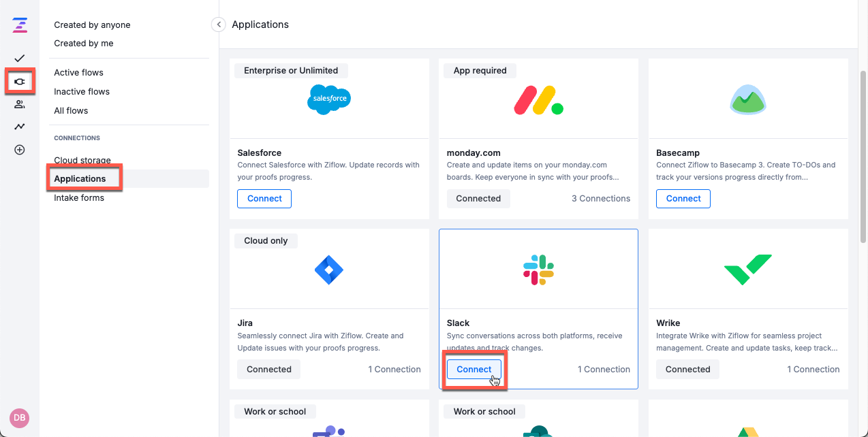The width and height of the screenshot is (868, 437).
Task: Click the plus icon in the sidebar
Action: [19, 149]
